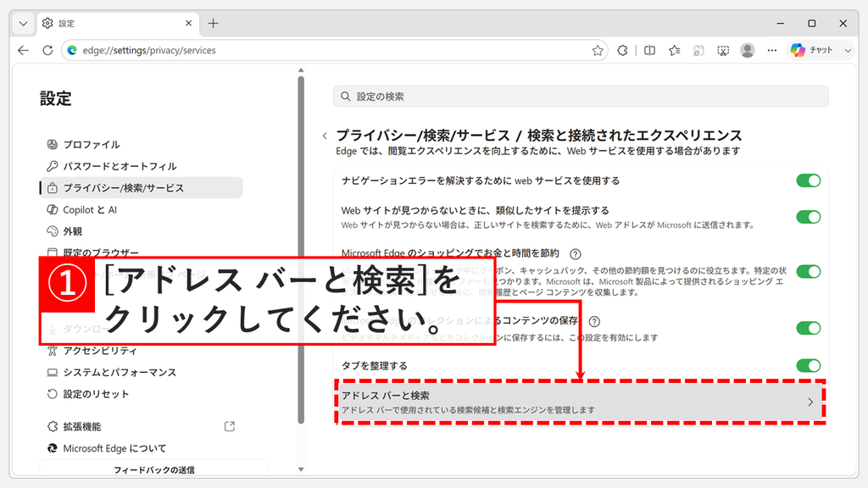868x488 pixels.
Task: Click sidebar scrollbar down arrow
Action: coord(301,469)
